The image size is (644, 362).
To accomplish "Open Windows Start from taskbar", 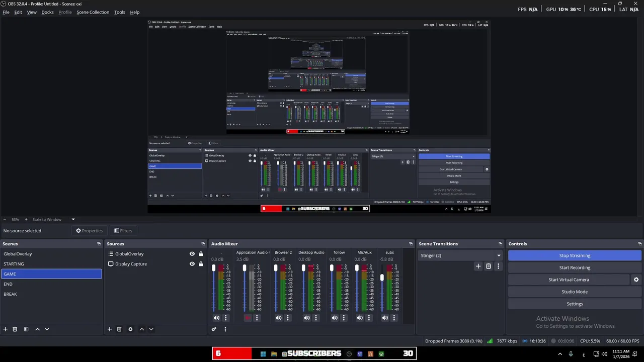I will click(263, 354).
